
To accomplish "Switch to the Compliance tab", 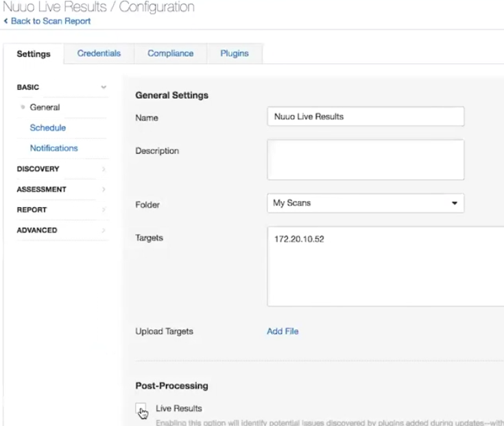I will [170, 54].
